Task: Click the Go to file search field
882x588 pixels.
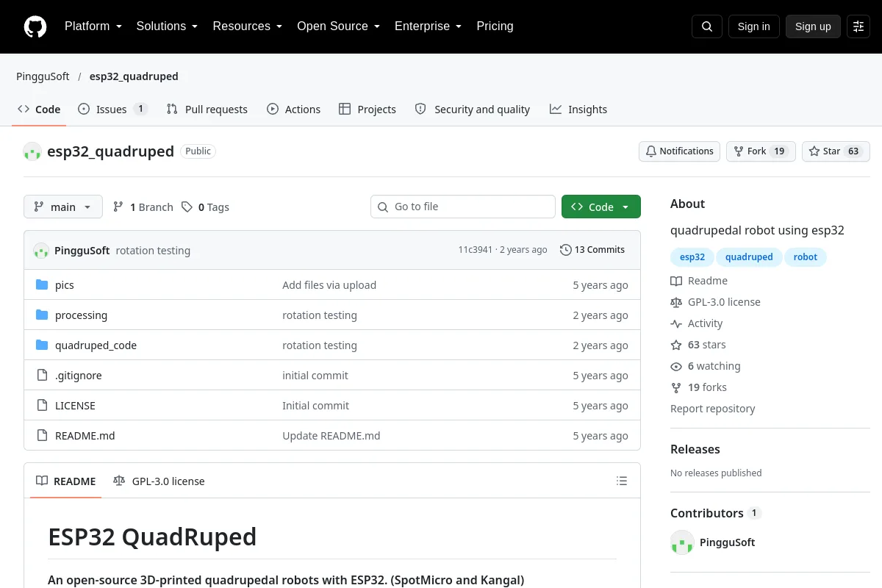Action: pyautogui.click(x=463, y=207)
